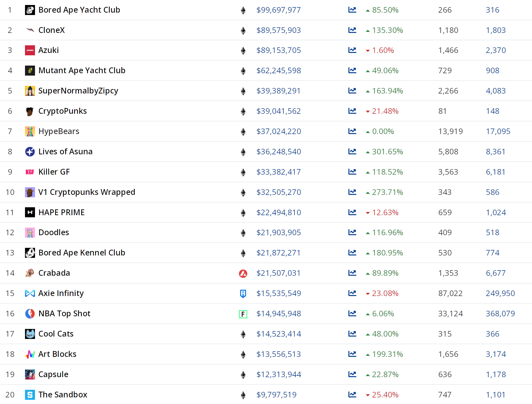Click the 163.94% change value
Screen dimensions: 532x404
point(387,91)
